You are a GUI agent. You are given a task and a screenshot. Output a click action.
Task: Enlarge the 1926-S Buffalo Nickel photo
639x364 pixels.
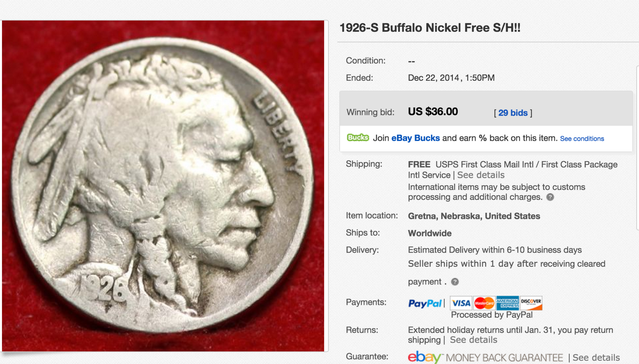pyautogui.click(x=163, y=186)
